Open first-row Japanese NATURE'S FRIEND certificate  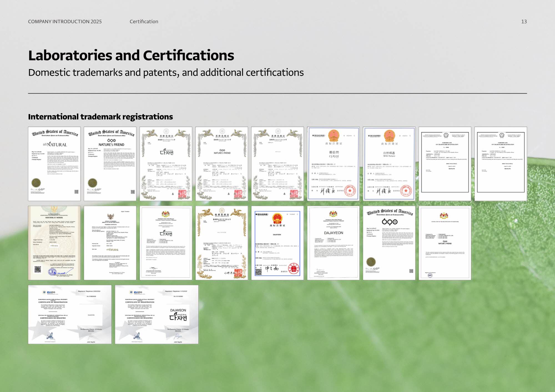pyautogui.click(x=221, y=164)
